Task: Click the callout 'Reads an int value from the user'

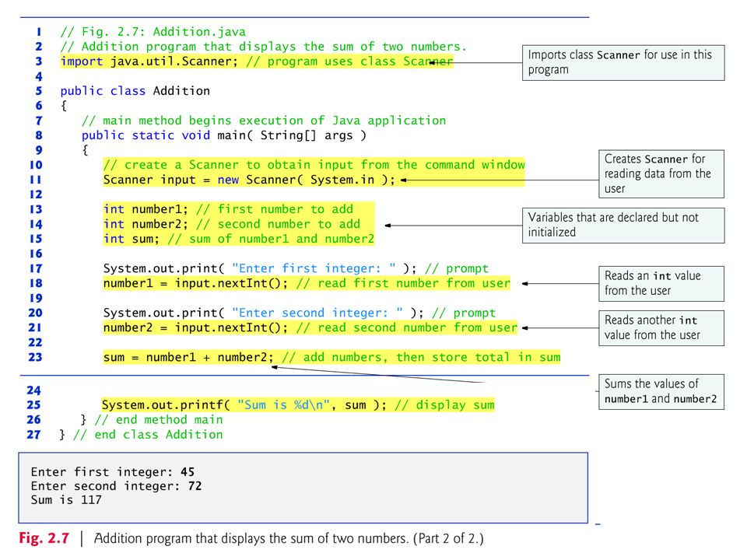Action: tap(661, 284)
